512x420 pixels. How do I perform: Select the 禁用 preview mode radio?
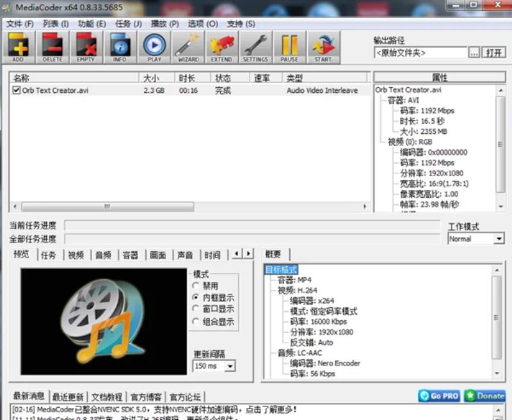point(196,286)
